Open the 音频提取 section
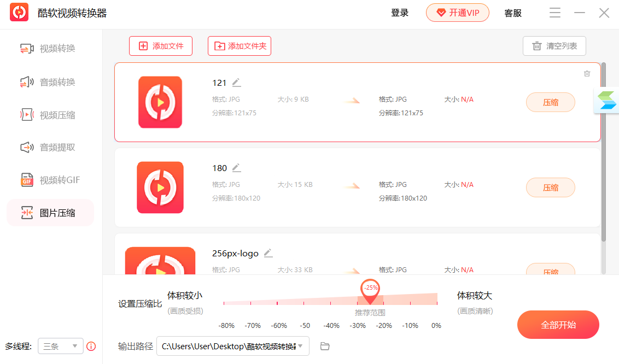Viewport: 619px width, 364px height. coord(48,148)
